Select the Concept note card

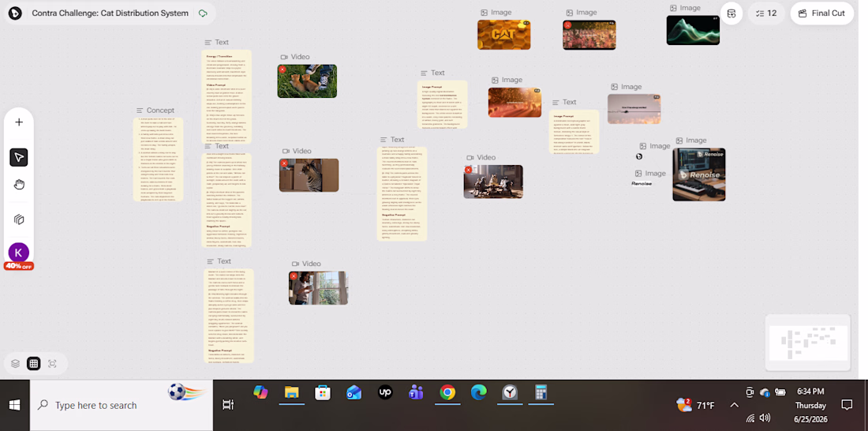(158, 159)
